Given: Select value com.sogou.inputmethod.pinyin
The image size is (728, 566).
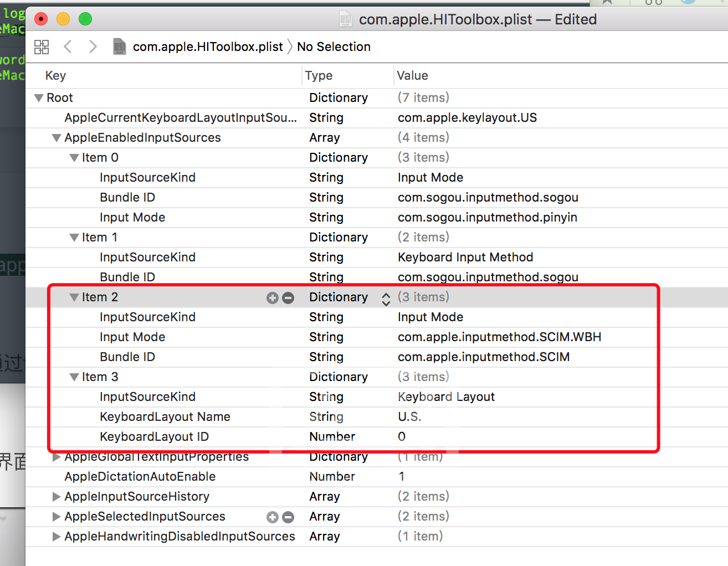Looking at the screenshot, I should point(488,217).
